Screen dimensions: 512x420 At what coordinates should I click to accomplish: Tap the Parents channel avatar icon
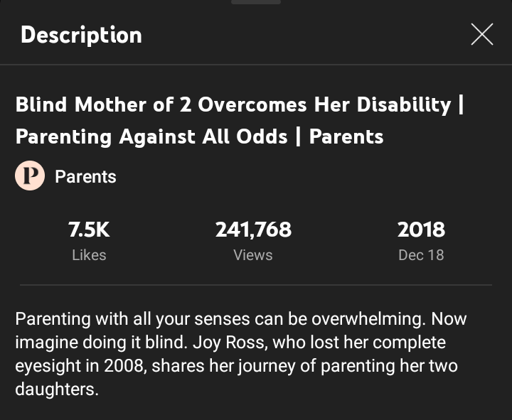click(x=30, y=176)
